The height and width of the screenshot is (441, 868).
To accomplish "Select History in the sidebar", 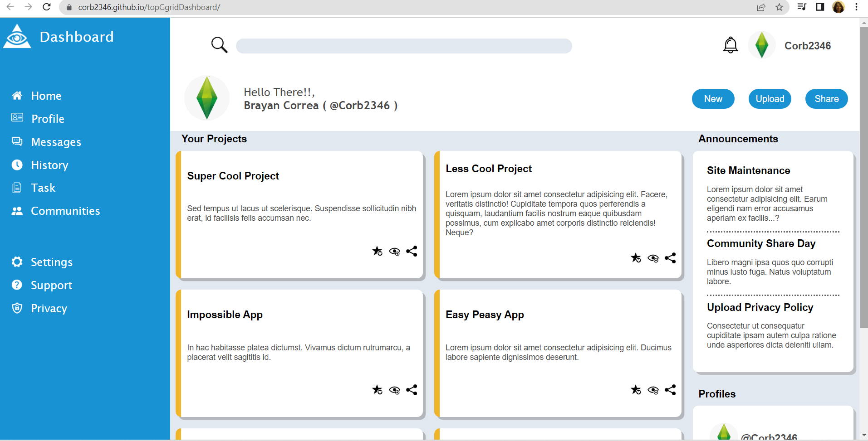I will click(x=49, y=165).
